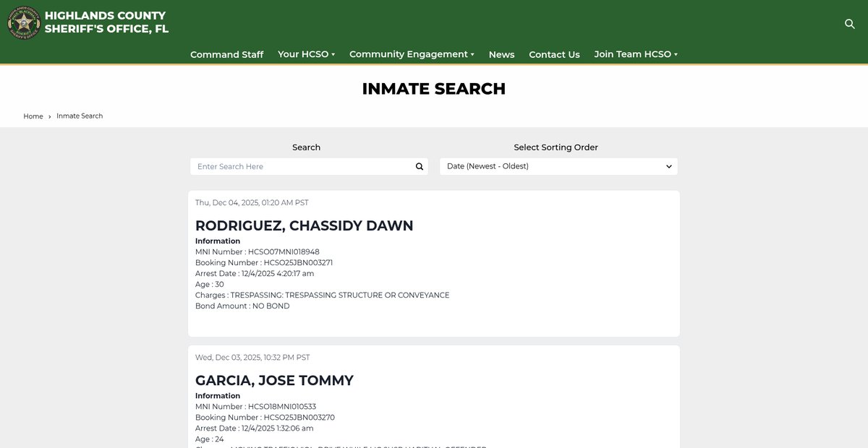Image resolution: width=868 pixels, height=448 pixels.
Task: Click timestamp Thu, Dec 04, 2025, 01:20 AM PST
Action: coord(252,203)
